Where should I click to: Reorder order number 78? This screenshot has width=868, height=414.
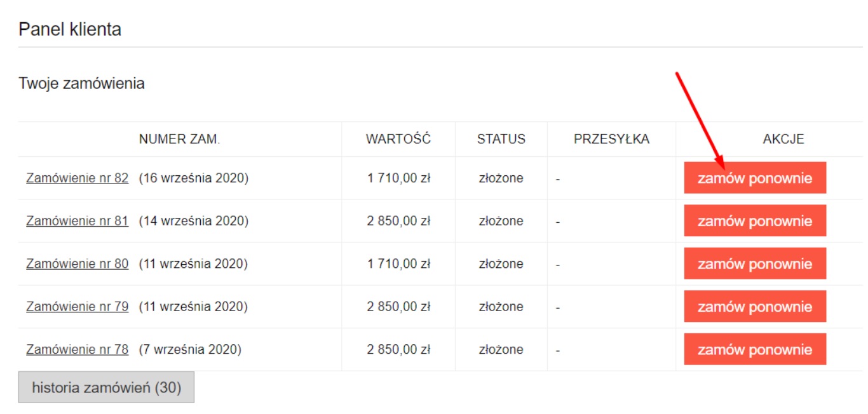(754, 348)
